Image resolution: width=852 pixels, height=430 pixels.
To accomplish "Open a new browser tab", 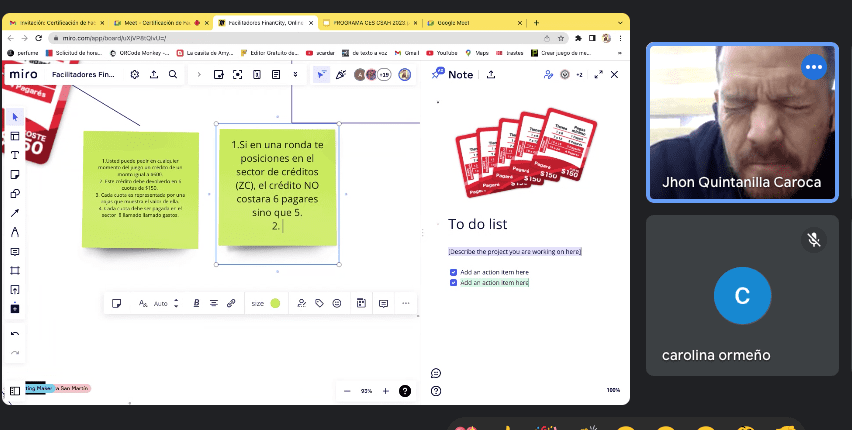I will click(536, 23).
